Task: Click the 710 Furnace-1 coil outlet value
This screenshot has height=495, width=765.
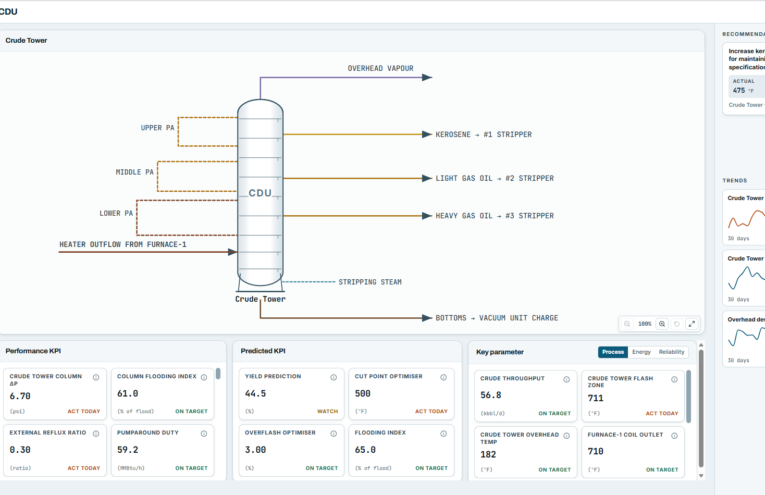Action: (x=596, y=452)
